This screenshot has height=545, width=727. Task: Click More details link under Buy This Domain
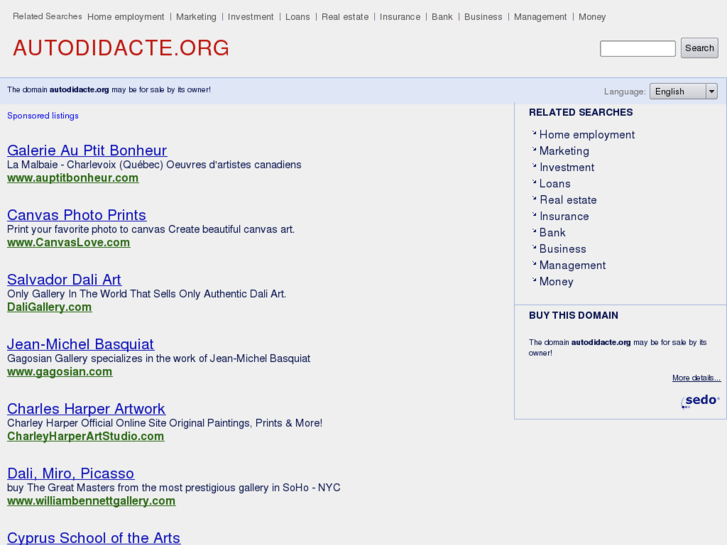696,378
